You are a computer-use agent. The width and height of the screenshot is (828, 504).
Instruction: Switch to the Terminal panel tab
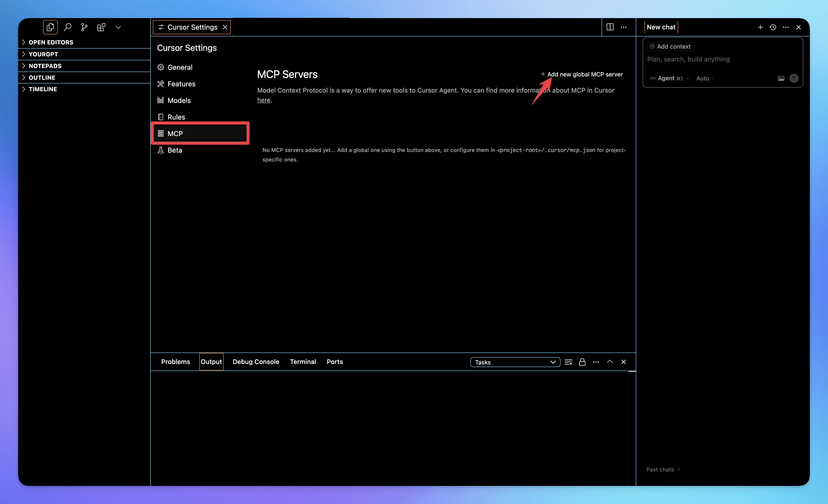coord(303,362)
